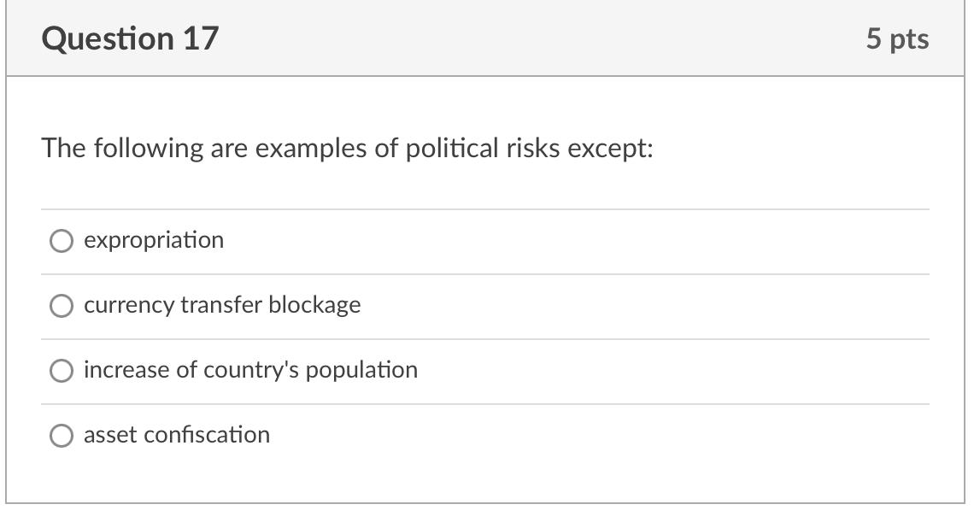980x516 pixels.
Task: Click the political risks question prompt text
Action: pos(347,149)
